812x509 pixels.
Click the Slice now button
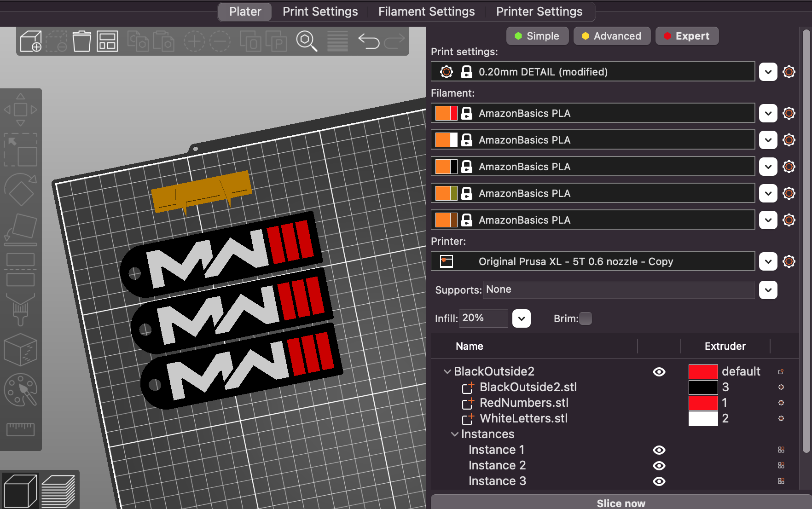[621, 503]
